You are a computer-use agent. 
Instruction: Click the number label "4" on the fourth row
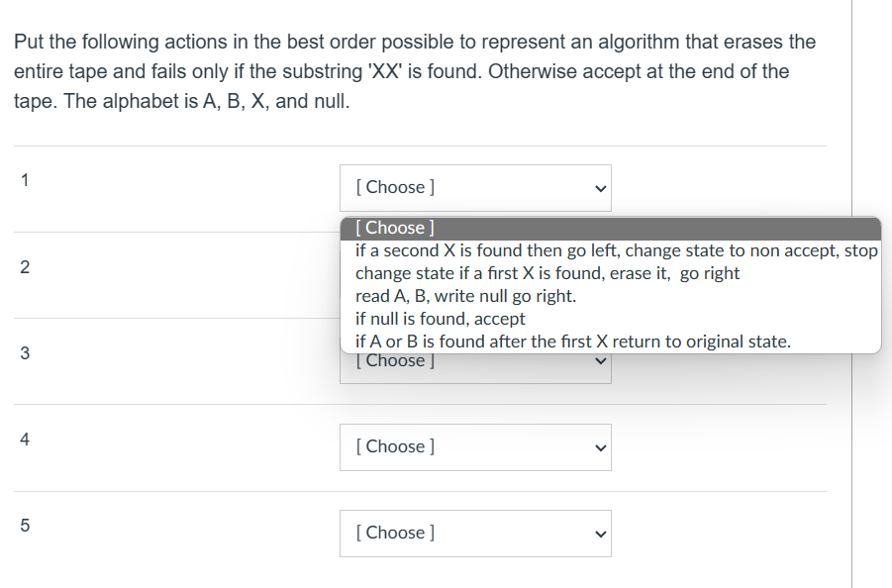point(24,440)
